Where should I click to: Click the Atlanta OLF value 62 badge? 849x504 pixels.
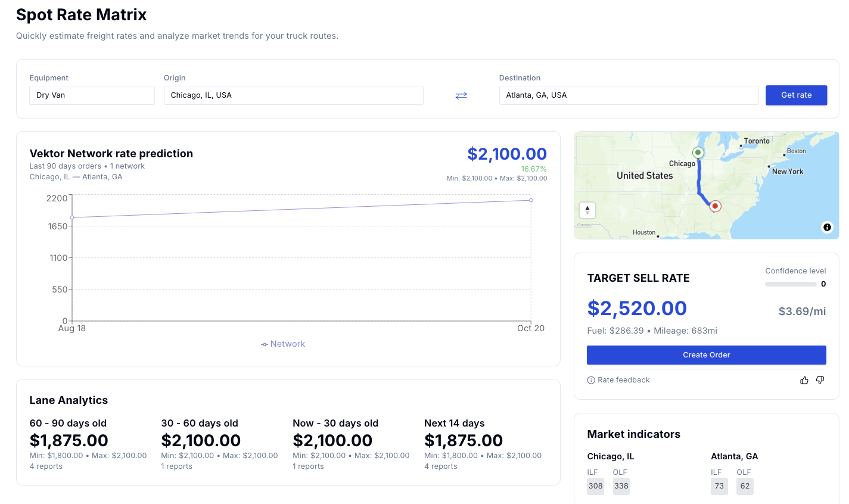[745, 486]
